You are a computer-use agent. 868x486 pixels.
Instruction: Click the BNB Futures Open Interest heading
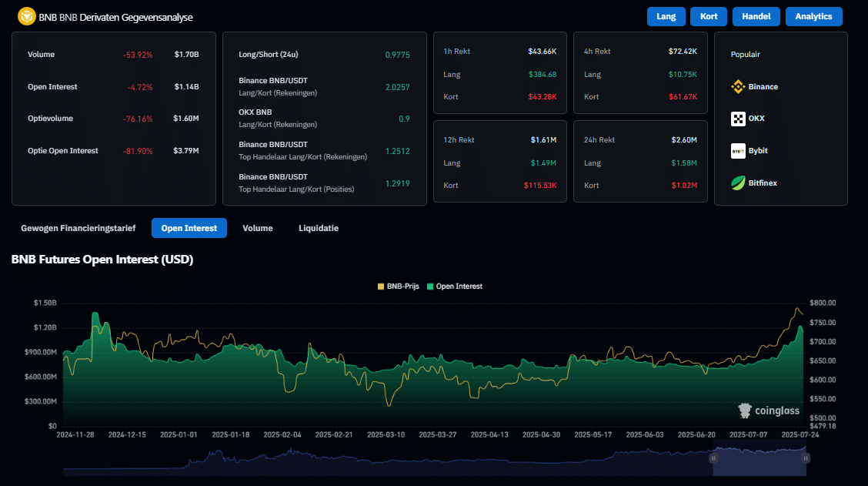102,260
